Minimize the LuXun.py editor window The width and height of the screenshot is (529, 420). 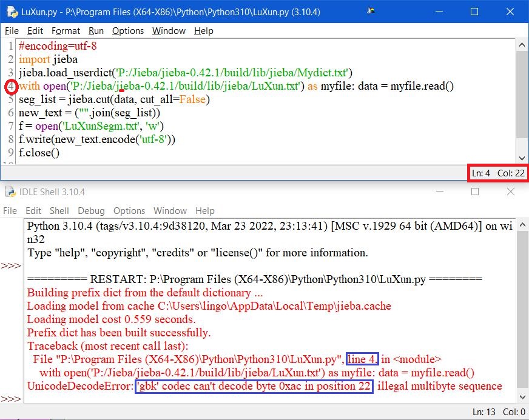tap(439, 12)
